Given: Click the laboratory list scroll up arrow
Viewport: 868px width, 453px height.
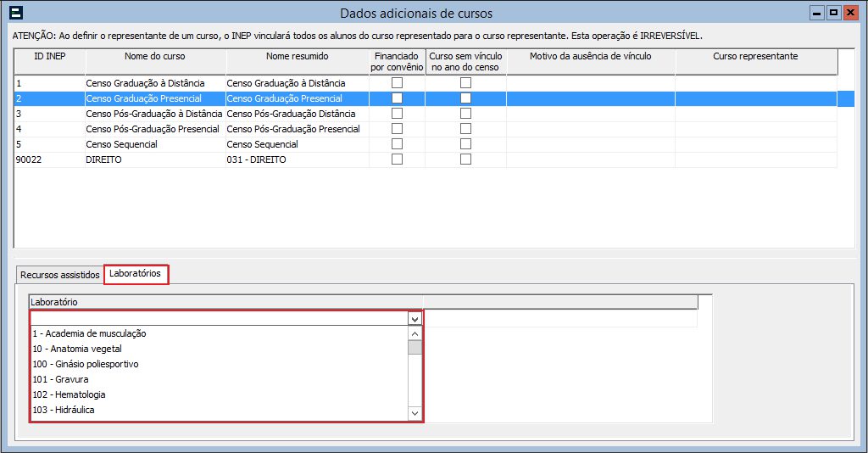Looking at the screenshot, I should [x=415, y=333].
